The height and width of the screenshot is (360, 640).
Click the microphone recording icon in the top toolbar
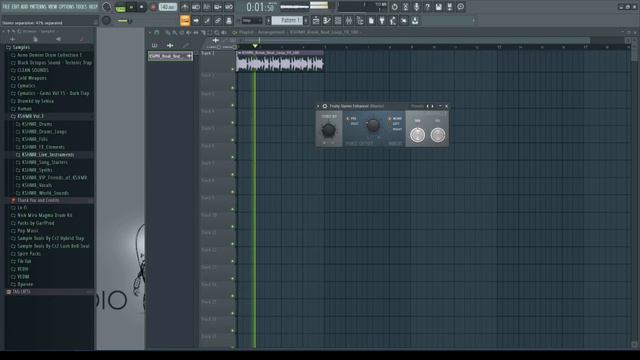pos(416,7)
